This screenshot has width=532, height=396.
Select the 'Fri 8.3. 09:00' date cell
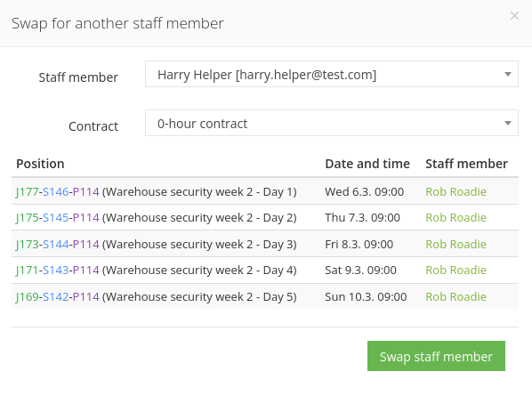click(x=359, y=245)
